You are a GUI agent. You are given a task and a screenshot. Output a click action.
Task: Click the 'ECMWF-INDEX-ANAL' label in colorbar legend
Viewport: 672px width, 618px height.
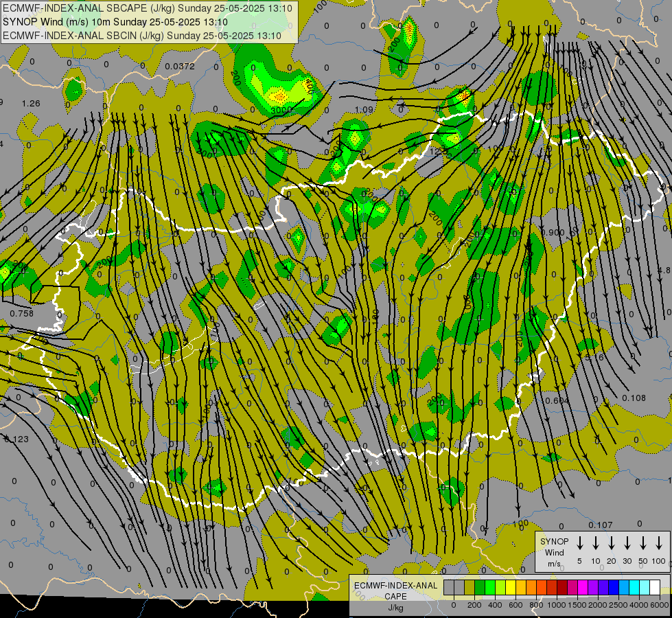pyautogui.click(x=395, y=586)
